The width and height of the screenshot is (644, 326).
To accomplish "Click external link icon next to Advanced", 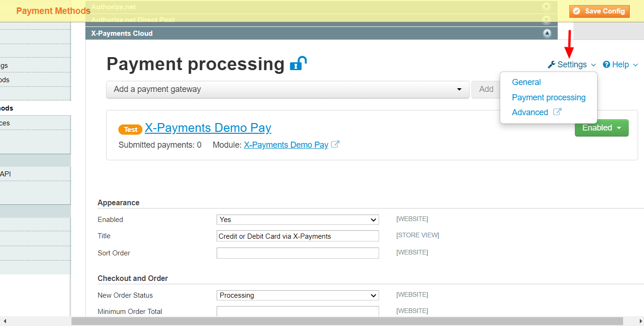I will [557, 112].
